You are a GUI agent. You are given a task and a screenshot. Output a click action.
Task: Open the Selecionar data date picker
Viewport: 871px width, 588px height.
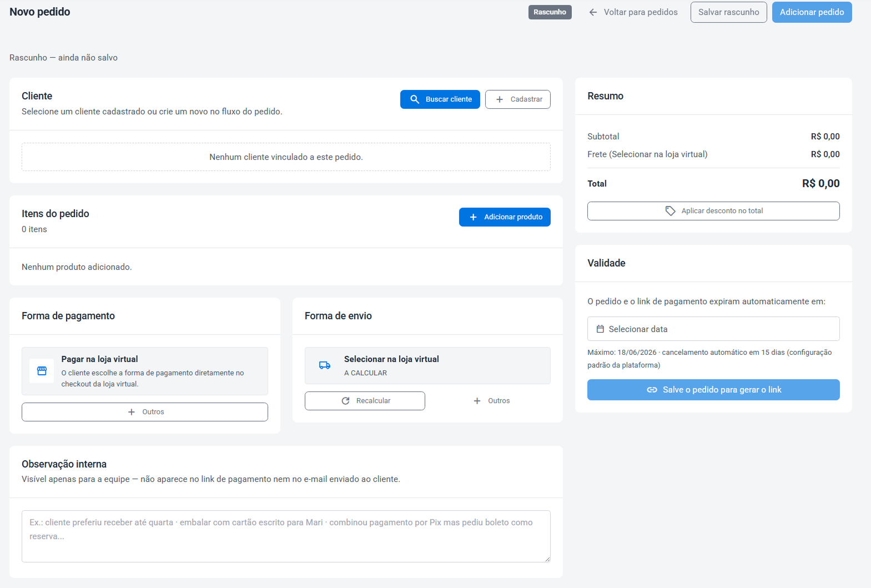click(713, 329)
